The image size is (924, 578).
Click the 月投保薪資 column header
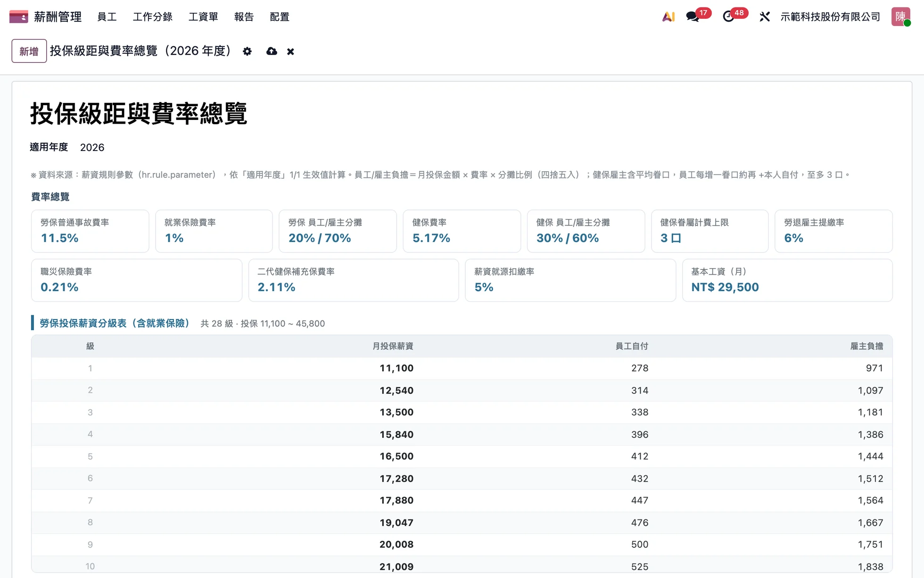point(393,346)
